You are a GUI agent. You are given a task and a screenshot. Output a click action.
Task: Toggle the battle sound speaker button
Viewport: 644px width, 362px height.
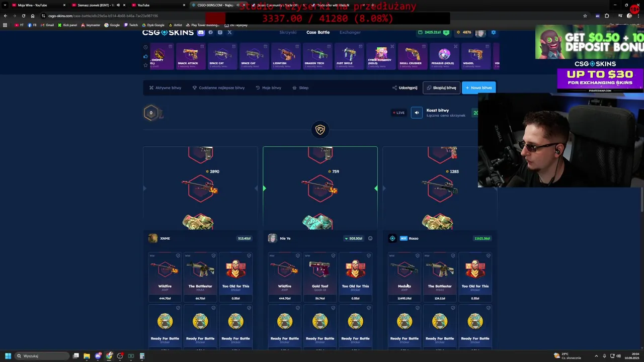point(417,113)
